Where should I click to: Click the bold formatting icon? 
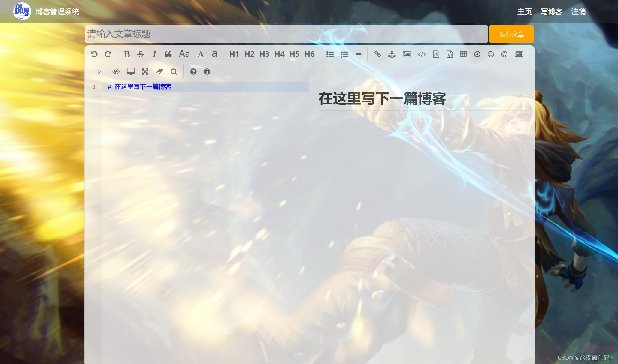(x=127, y=54)
